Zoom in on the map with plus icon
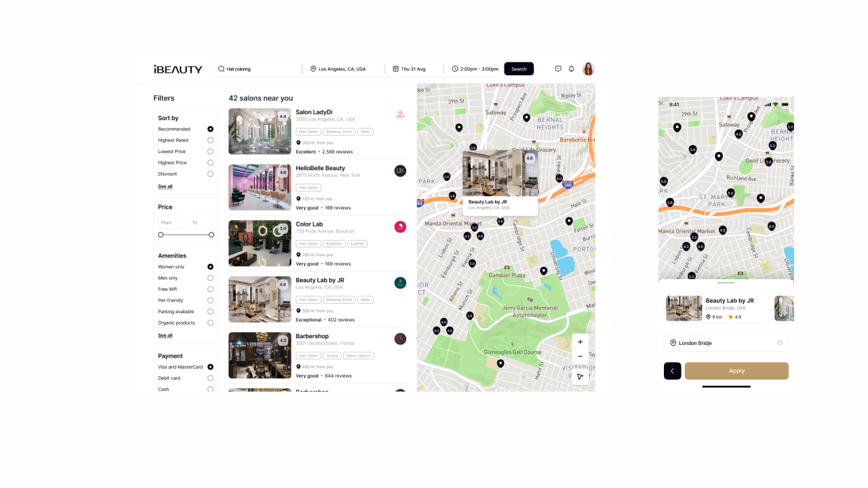 (x=580, y=342)
